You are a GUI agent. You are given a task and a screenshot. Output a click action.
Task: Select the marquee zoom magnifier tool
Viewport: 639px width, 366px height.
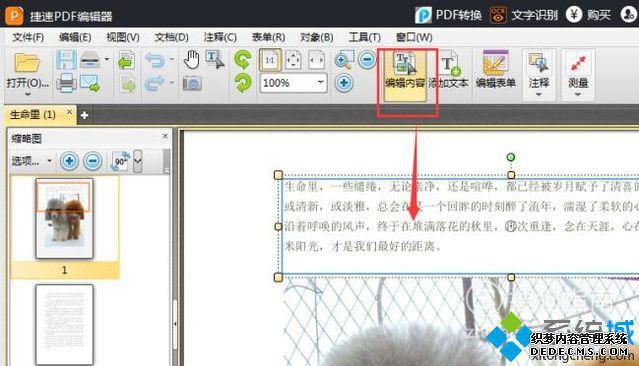(x=344, y=60)
